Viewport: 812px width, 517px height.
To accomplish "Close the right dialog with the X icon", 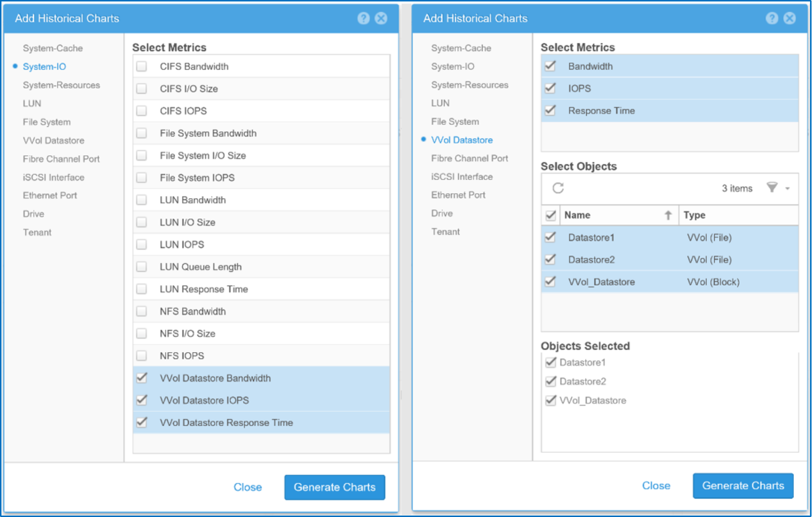I will pyautogui.click(x=790, y=18).
